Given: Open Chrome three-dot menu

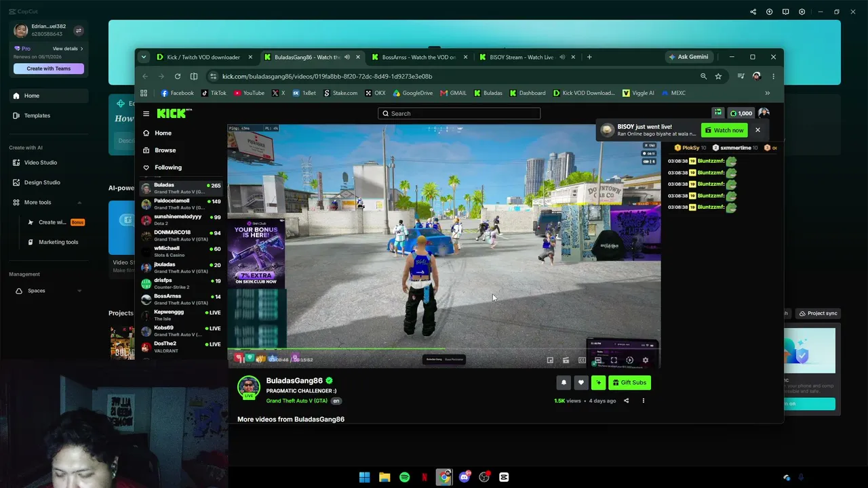Looking at the screenshot, I should [773, 77].
